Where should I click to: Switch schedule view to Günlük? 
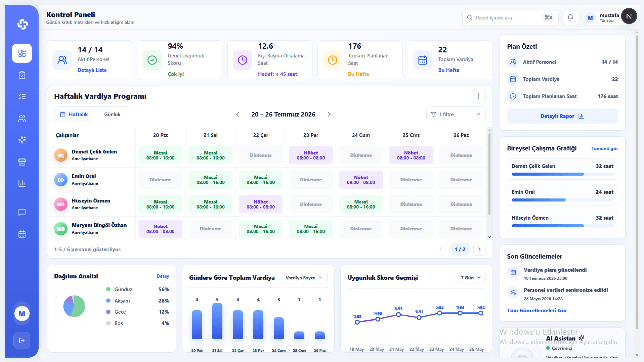click(112, 115)
